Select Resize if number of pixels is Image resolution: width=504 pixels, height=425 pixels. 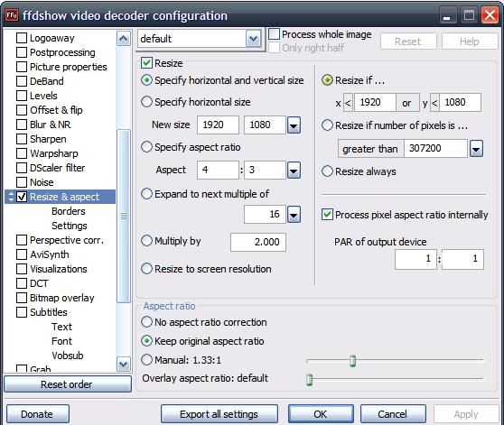point(327,125)
